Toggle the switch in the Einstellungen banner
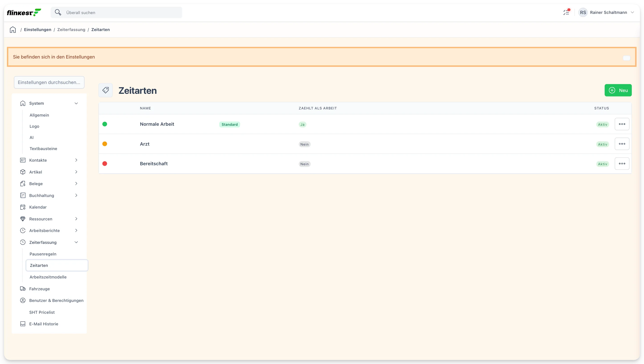Image resolution: width=644 pixels, height=364 pixels. coord(626,58)
